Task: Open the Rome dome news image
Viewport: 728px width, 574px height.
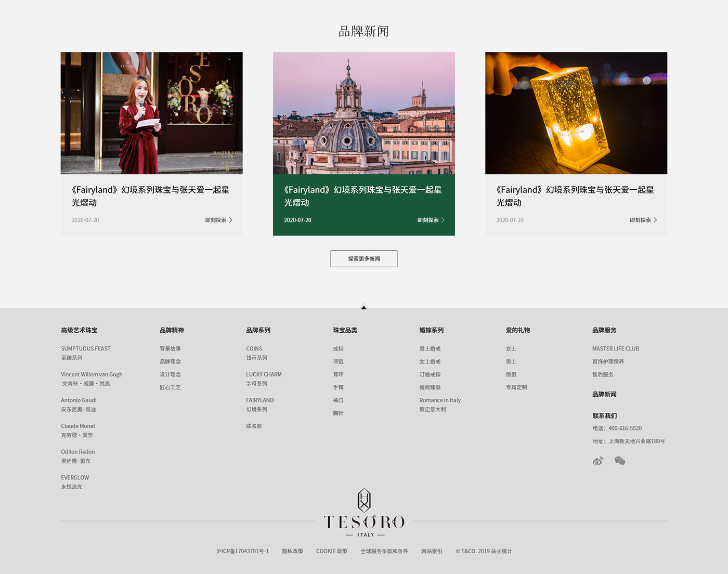Action: 364,113
